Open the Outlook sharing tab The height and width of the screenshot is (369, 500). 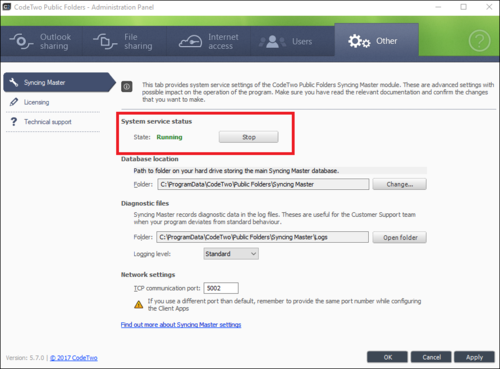(x=41, y=41)
